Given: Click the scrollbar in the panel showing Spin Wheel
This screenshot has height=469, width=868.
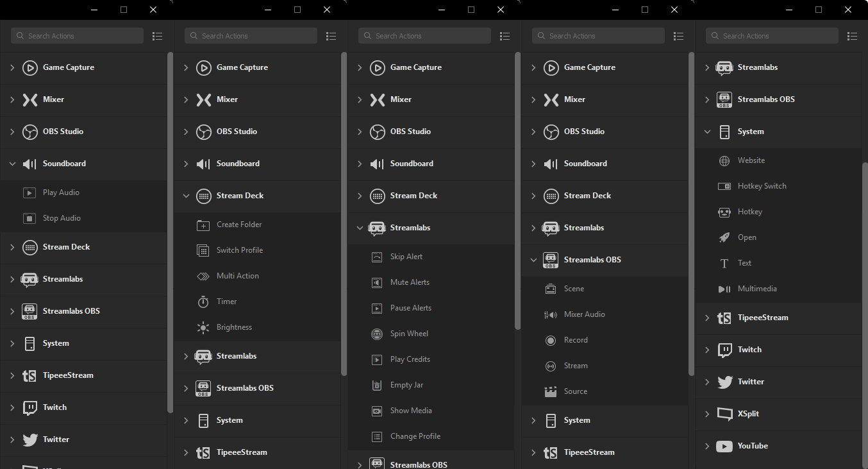Looking at the screenshot, I should 517,191.
